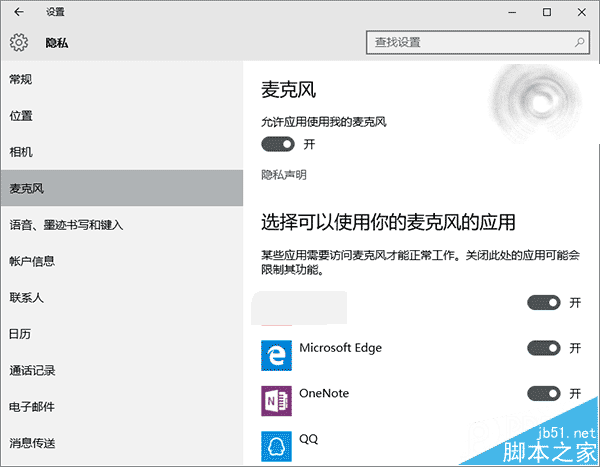Select the 麦克风 sidebar item
The image size is (600, 467).
click(x=122, y=188)
